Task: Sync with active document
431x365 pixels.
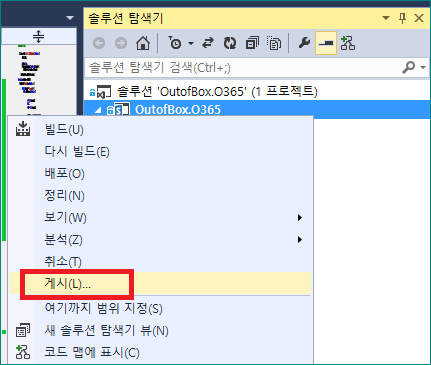Action: (208, 43)
